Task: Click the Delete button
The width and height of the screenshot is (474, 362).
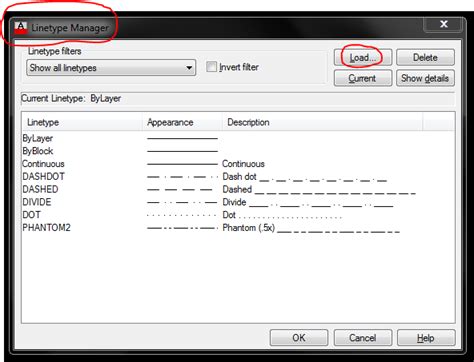Action: click(425, 57)
